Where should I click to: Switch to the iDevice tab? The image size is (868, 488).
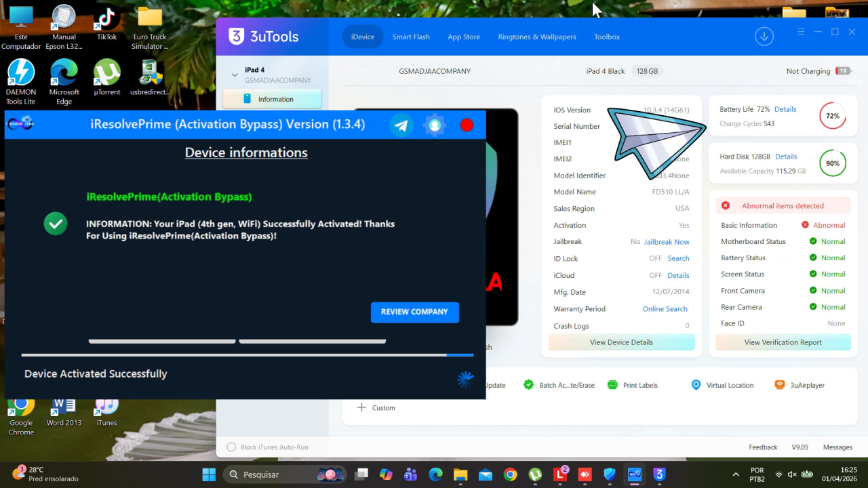click(363, 37)
